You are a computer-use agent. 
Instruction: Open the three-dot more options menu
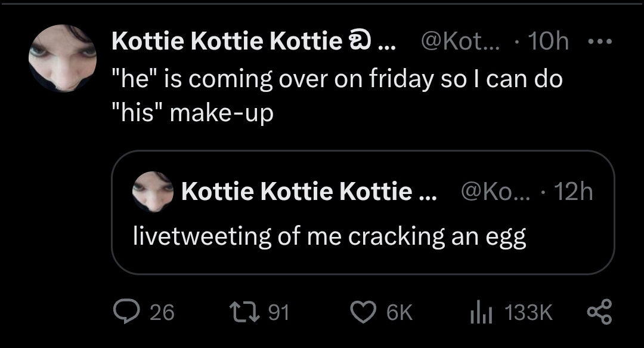599,41
